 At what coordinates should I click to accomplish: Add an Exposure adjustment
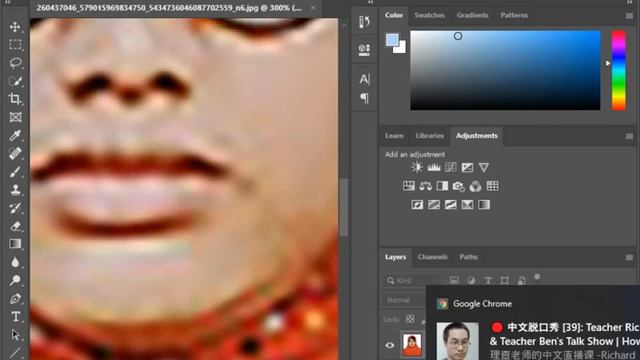467,167
